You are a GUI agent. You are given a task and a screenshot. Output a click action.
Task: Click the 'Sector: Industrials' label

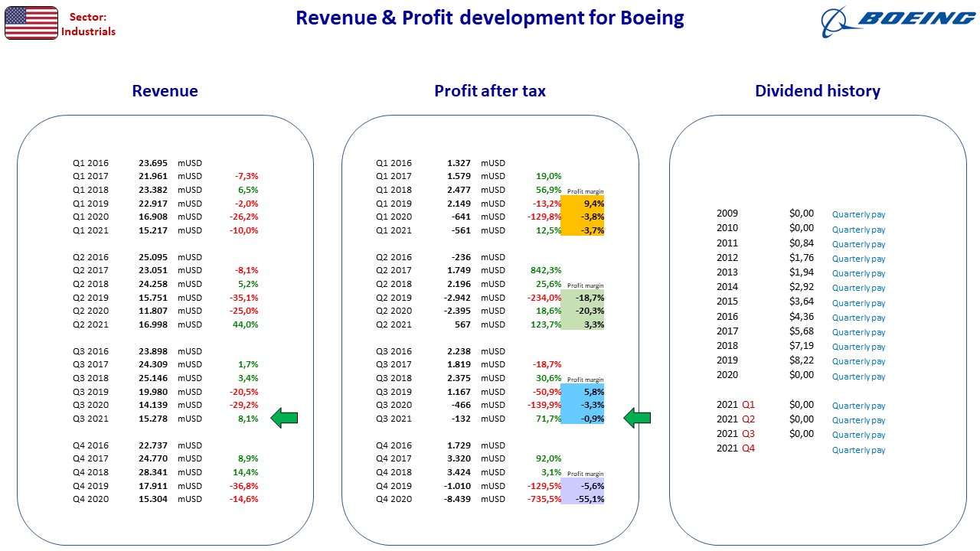point(89,24)
